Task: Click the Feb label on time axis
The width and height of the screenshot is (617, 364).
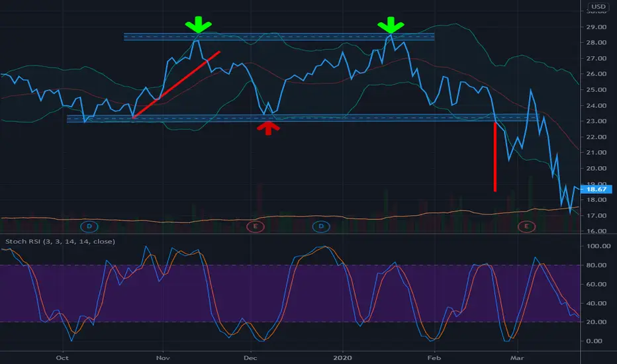Action: (x=434, y=357)
